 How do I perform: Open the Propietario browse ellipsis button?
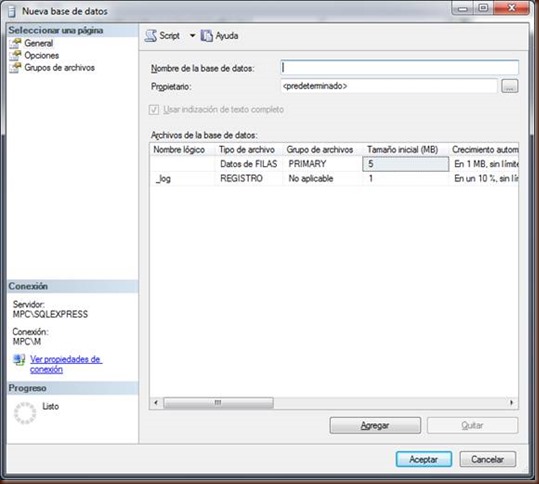point(510,86)
